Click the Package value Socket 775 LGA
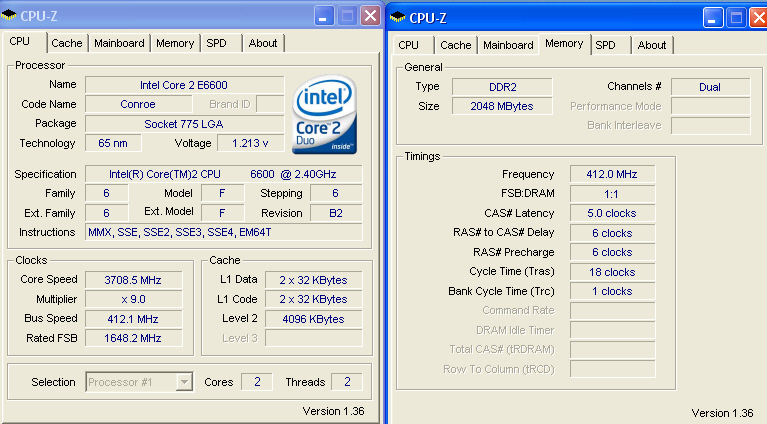Image resolution: width=767 pixels, height=424 pixels. pyautogui.click(x=184, y=124)
